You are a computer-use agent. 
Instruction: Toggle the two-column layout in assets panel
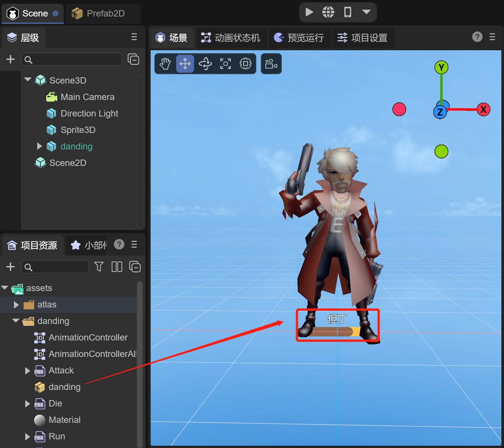(x=117, y=267)
